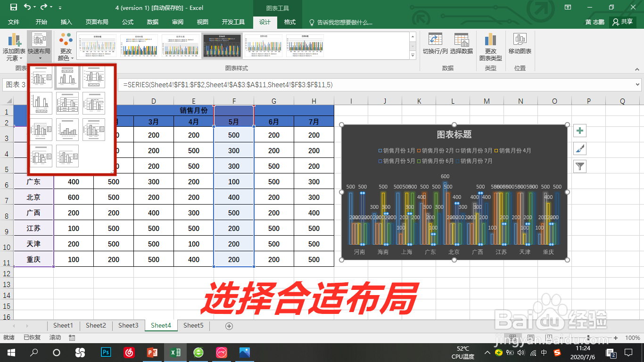Click the taskbar search magnifier
The height and width of the screenshot is (362, 644).
[34, 352]
